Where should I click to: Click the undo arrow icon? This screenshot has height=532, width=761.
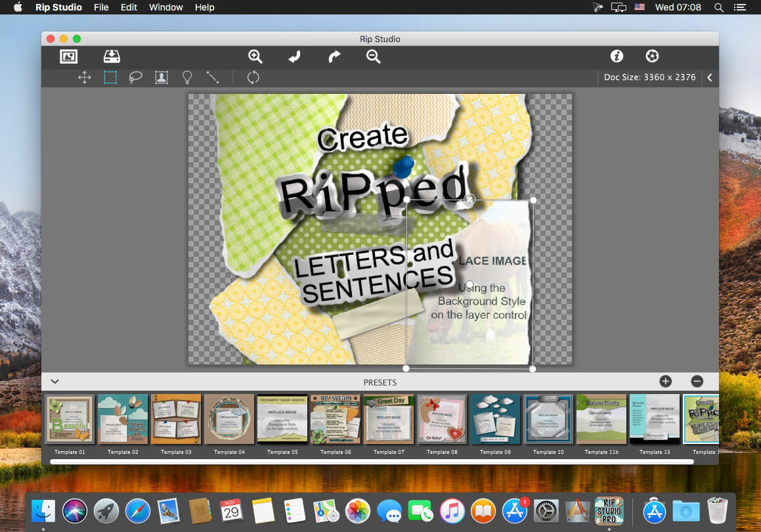click(x=294, y=56)
